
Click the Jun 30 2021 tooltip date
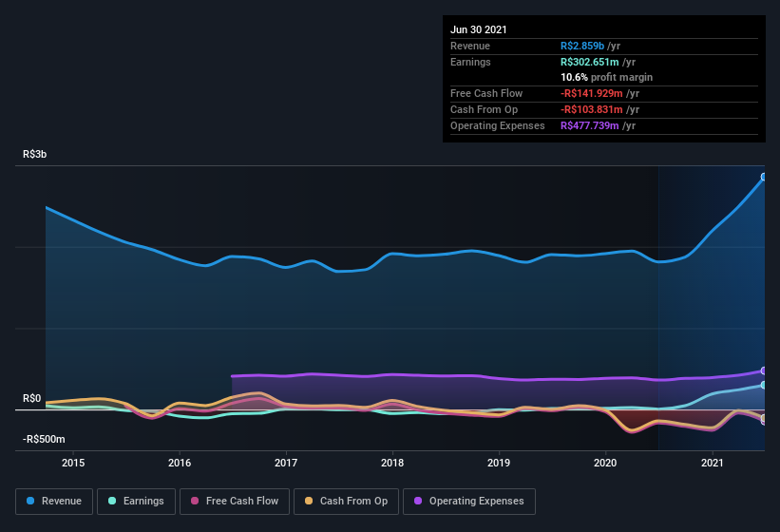(x=479, y=29)
